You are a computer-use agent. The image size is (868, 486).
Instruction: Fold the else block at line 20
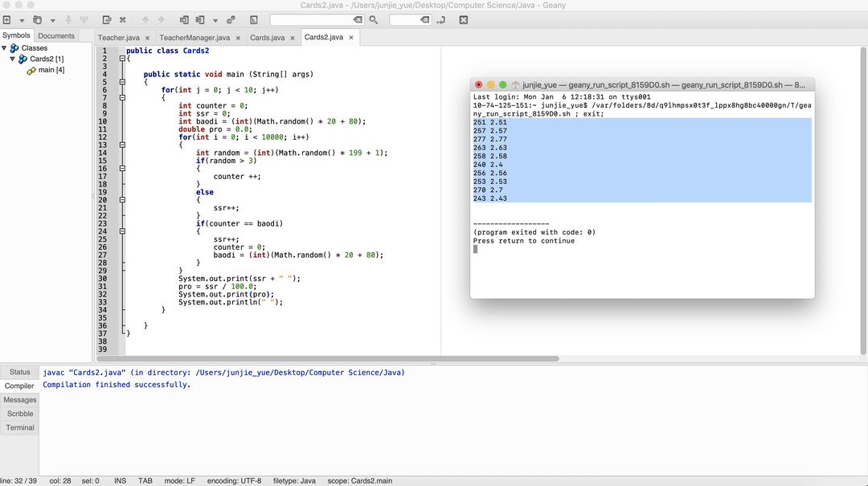122,200
